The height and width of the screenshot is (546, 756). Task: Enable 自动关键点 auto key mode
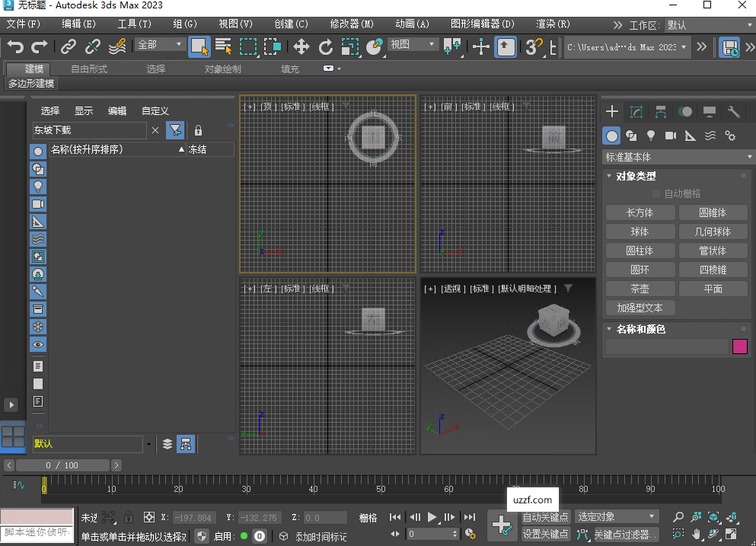pyautogui.click(x=544, y=516)
